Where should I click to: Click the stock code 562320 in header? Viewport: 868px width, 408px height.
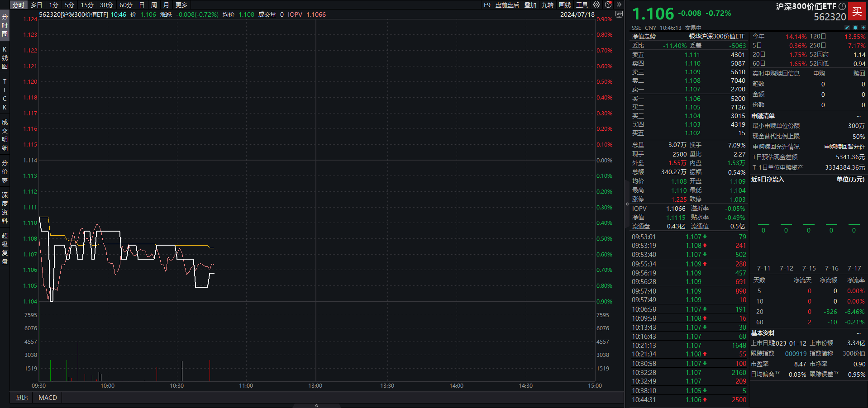[x=830, y=17]
